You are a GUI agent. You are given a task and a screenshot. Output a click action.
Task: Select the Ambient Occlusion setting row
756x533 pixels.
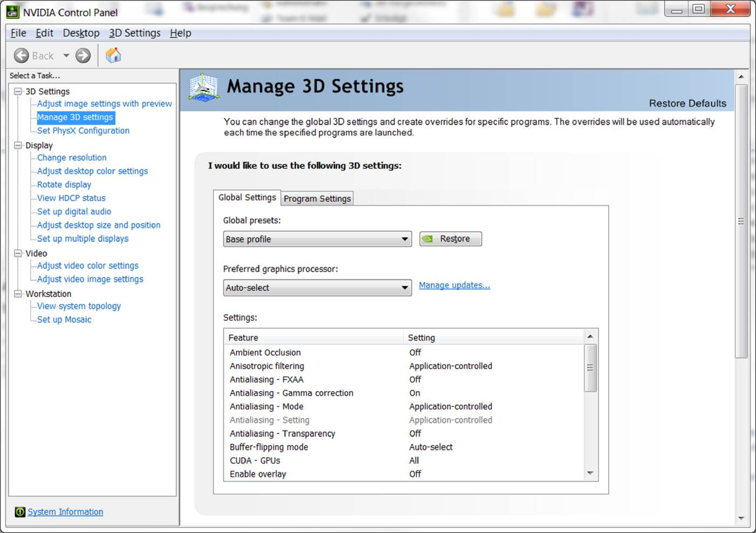(x=265, y=353)
